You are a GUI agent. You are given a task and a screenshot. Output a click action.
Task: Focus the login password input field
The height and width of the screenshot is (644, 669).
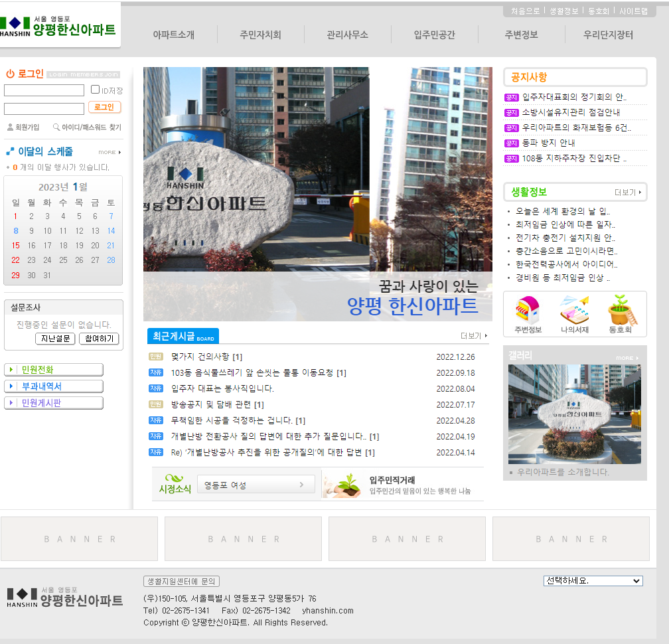[44, 109]
